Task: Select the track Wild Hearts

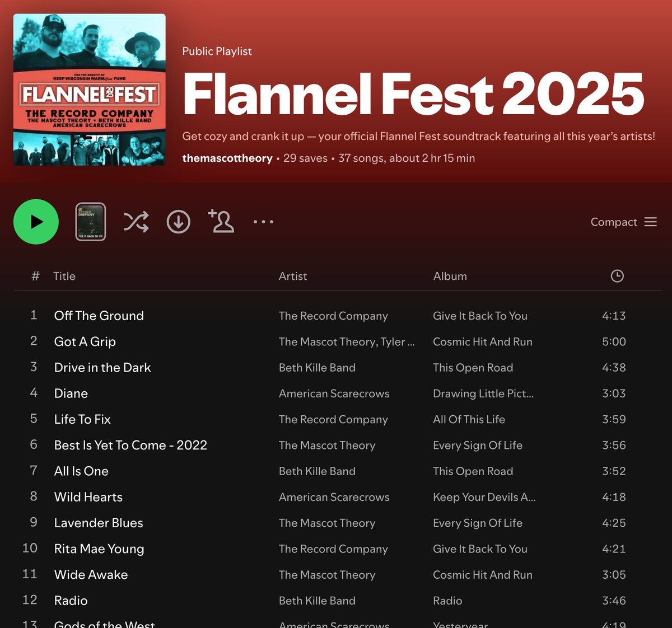Action: click(88, 497)
